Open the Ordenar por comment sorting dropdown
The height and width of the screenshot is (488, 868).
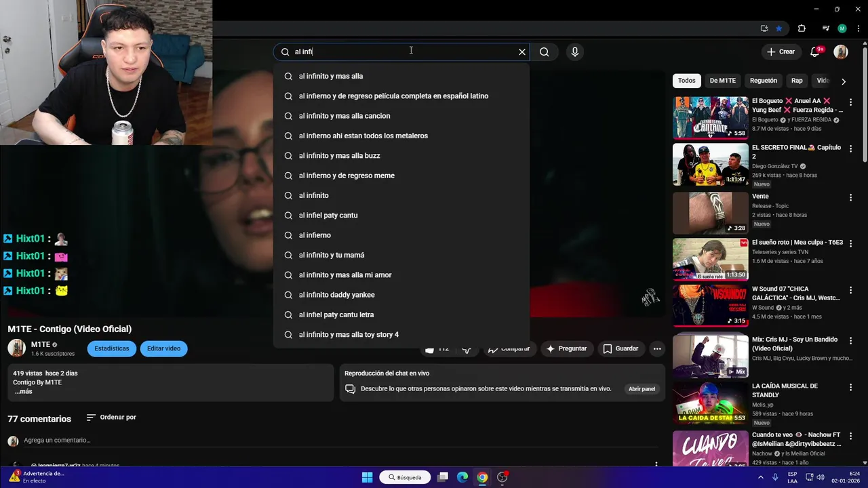[x=112, y=418]
